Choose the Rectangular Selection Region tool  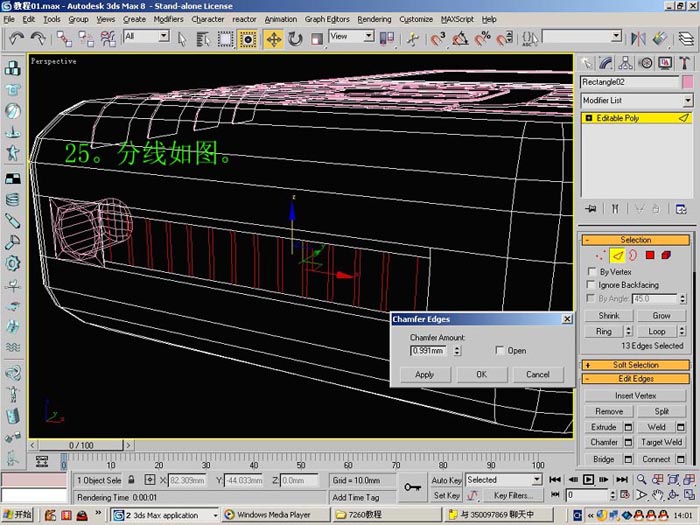[225, 39]
